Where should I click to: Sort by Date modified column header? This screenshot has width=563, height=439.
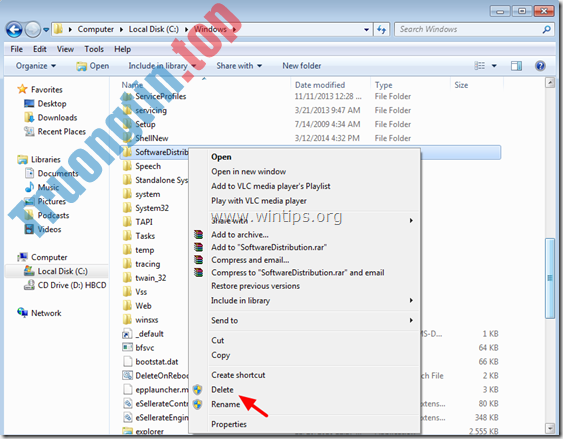[x=320, y=85]
